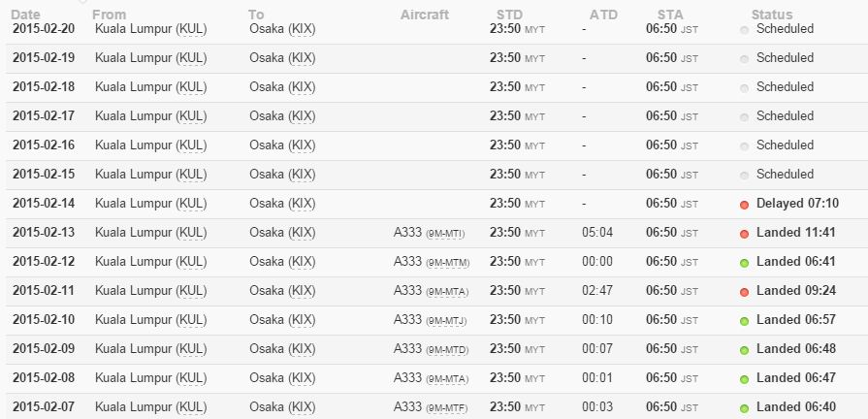Viewport: 868px width, 419px height.
Task: Click the green status dot for 2015-02-07
Action: (744, 408)
